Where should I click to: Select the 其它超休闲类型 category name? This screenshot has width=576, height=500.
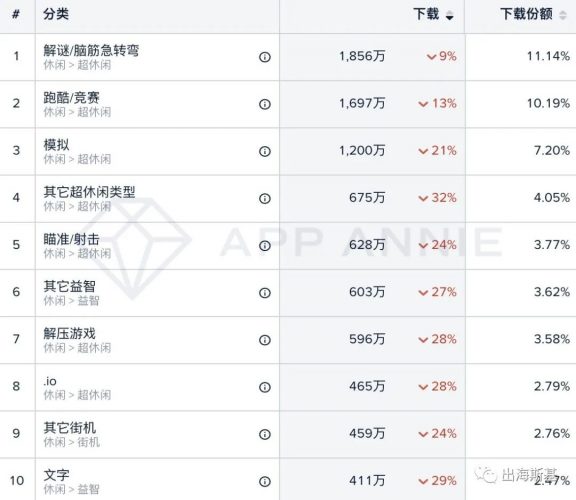click(89, 191)
